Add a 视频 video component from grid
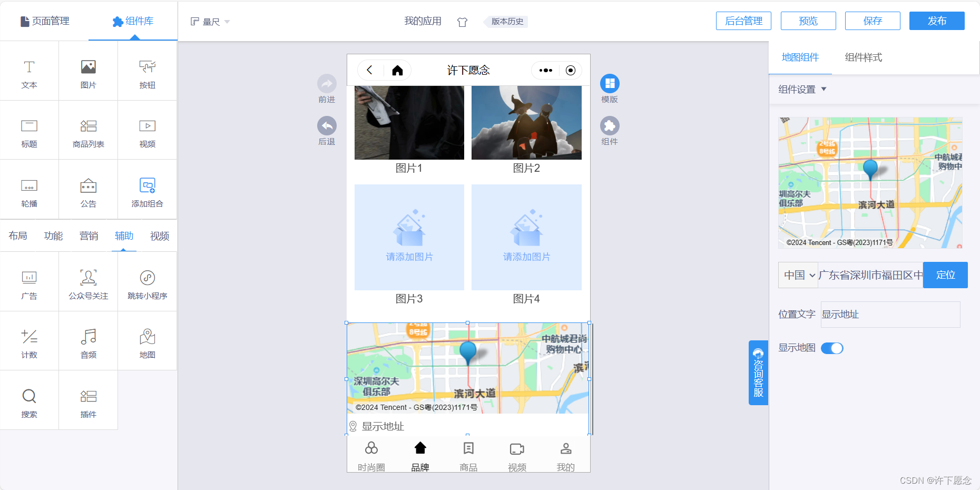Image resolution: width=980 pixels, height=490 pixels. tap(148, 130)
